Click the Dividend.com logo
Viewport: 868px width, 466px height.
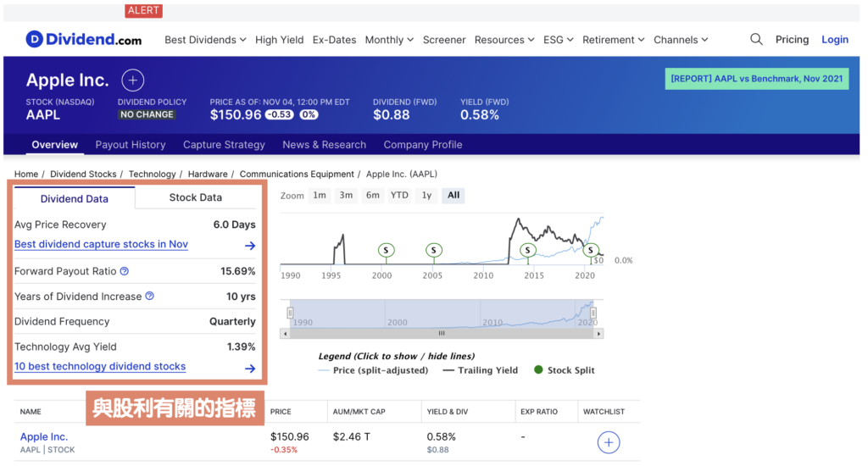pyautogui.click(x=84, y=39)
